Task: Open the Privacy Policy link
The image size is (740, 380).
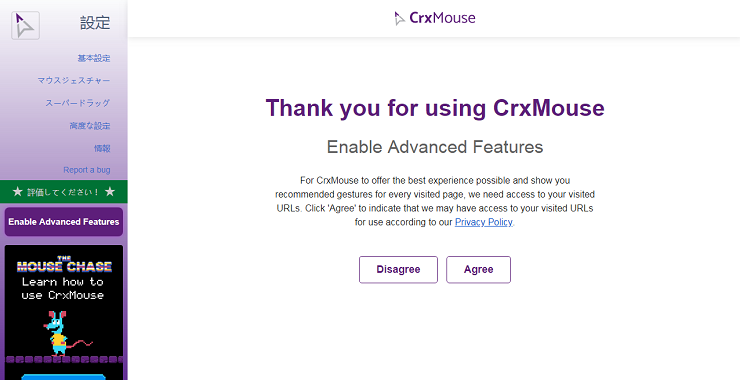Action: (x=484, y=222)
